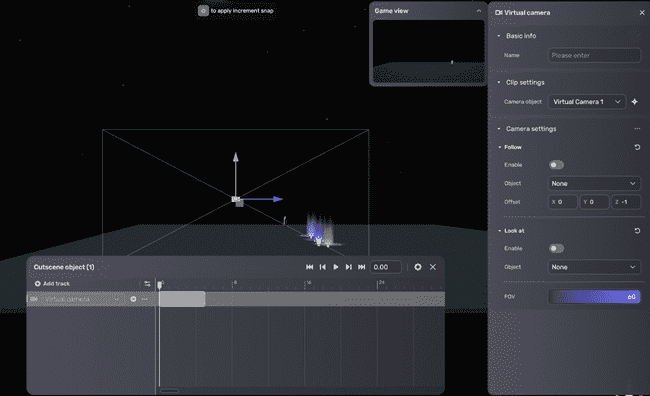Open the Camera object dropdown
This screenshot has width=650, height=396.
(587, 102)
